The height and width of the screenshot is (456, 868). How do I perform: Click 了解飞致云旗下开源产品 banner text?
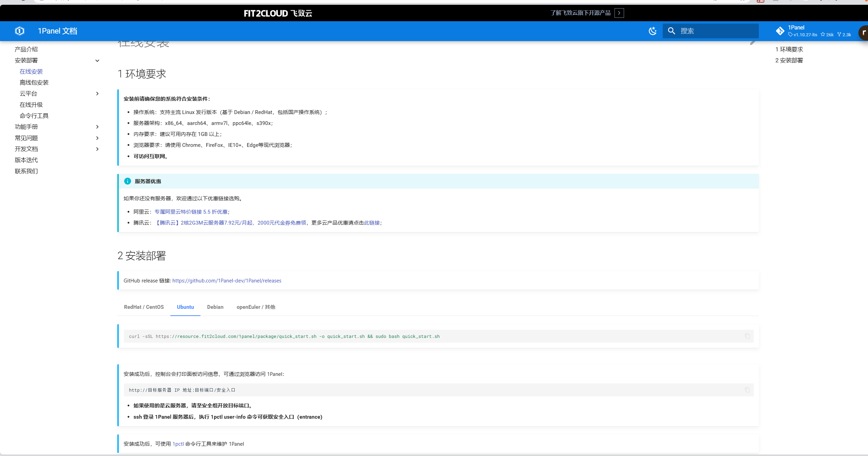581,13
